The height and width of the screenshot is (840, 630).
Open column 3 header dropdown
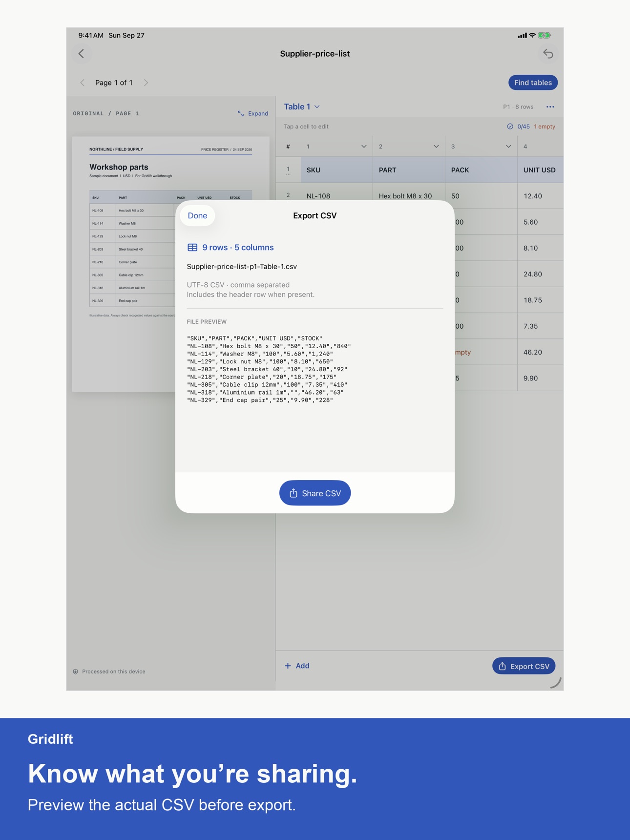coord(508,147)
